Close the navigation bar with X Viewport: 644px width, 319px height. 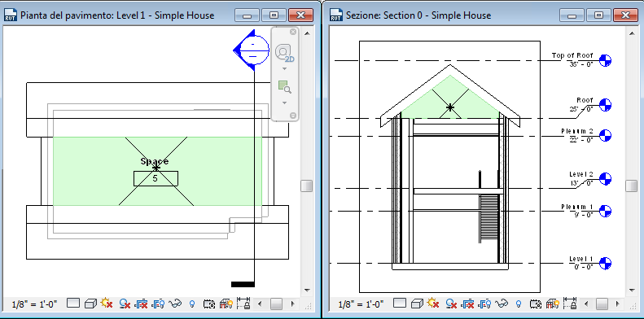click(293, 32)
